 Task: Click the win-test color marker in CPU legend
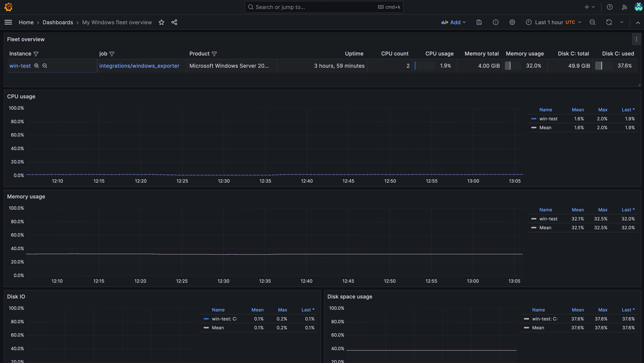(534, 118)
